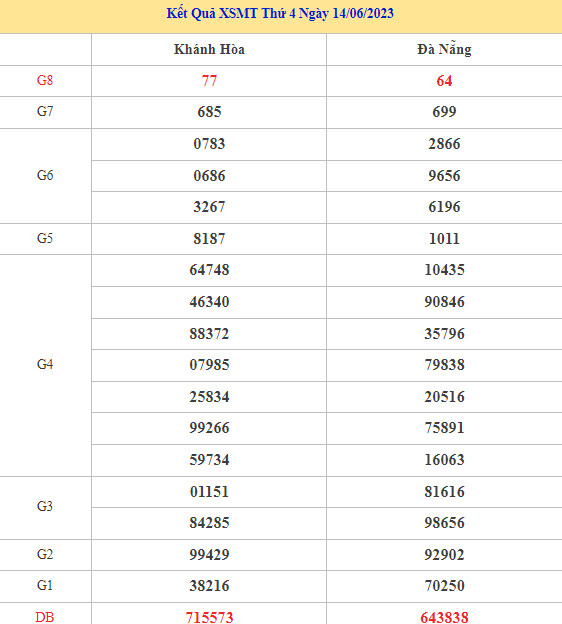Click the number 2866

(444, 144)
